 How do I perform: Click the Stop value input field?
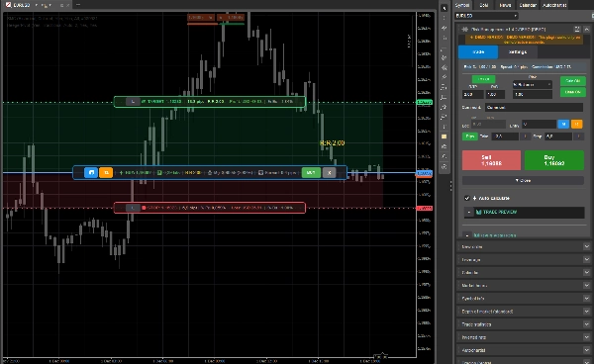click(558, 136)
